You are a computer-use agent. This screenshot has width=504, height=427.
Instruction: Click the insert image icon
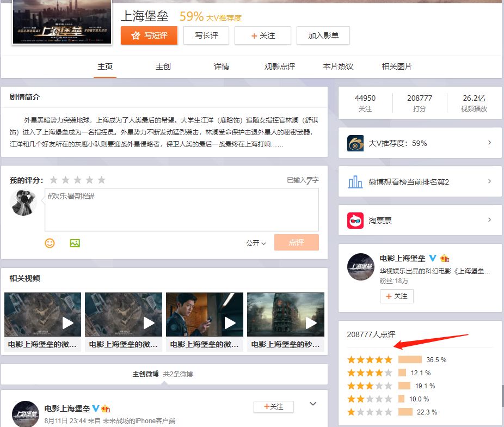coord(75,243)
